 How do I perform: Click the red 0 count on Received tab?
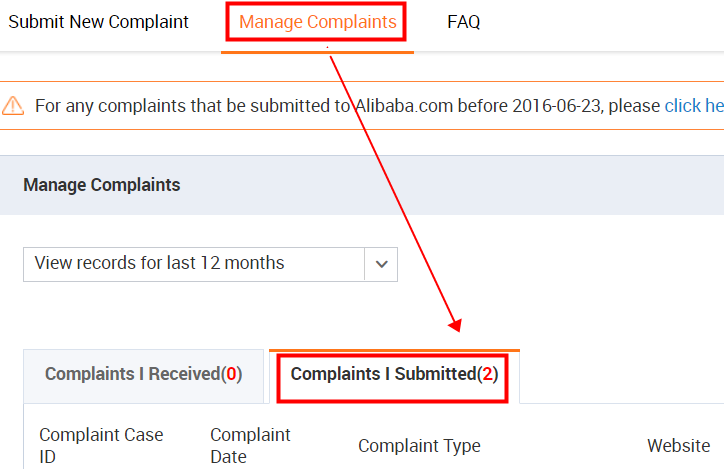tap(232, 374)
